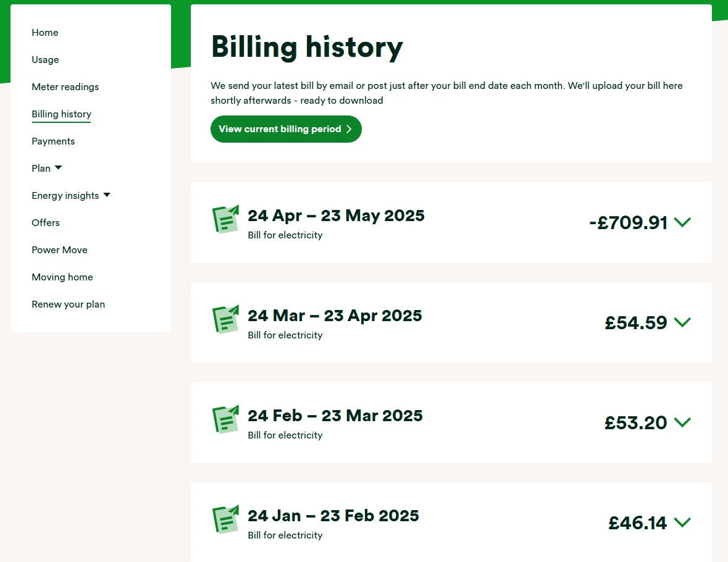Go to Home in sidebar

click(45, 33)
